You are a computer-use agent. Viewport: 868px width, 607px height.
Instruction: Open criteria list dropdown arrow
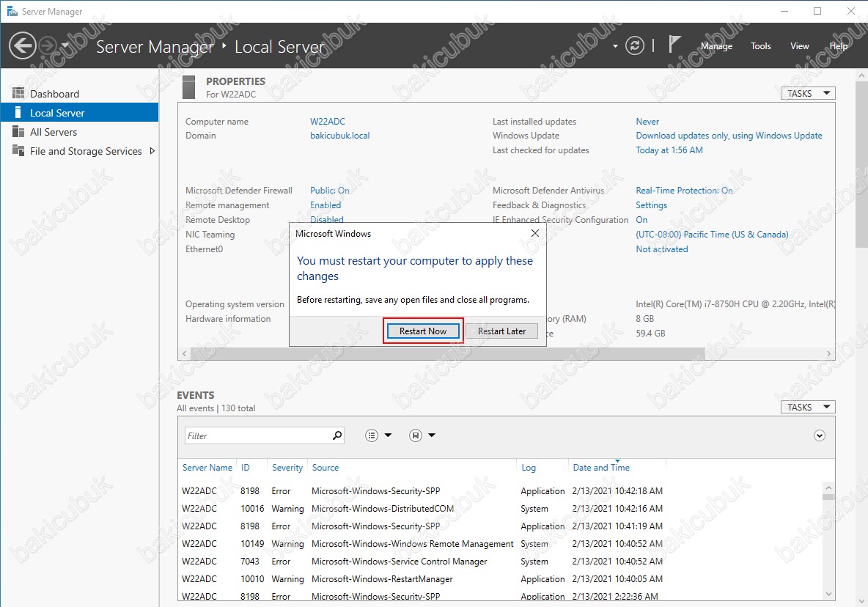point(388,435)
